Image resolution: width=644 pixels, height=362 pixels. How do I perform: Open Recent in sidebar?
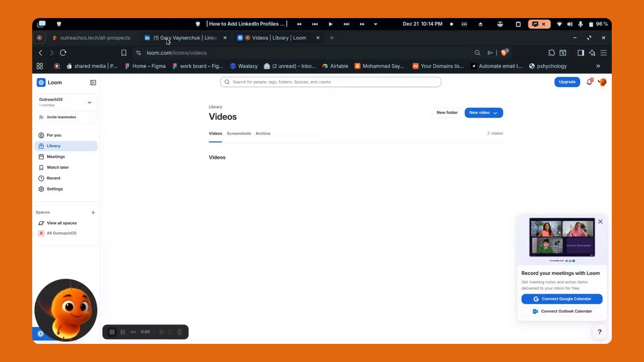(66, 178)
